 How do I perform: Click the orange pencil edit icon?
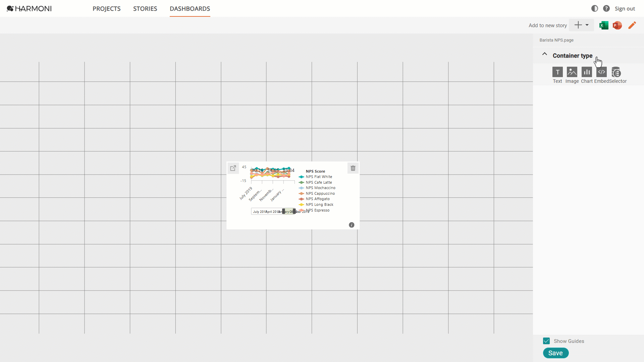pyautogui.click(x=632, y=25)
